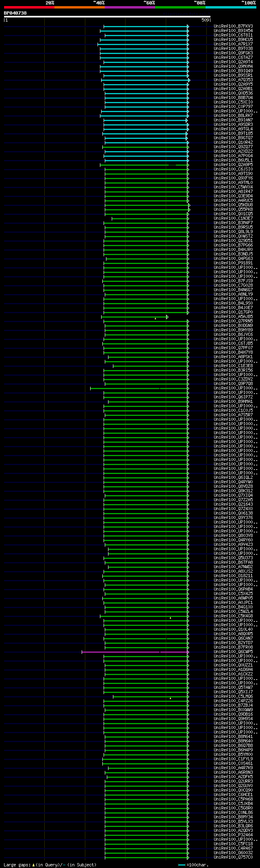Open the UniRef100_B7FKV3 hit label
The image size is (260, 868).
coord(233,26)
